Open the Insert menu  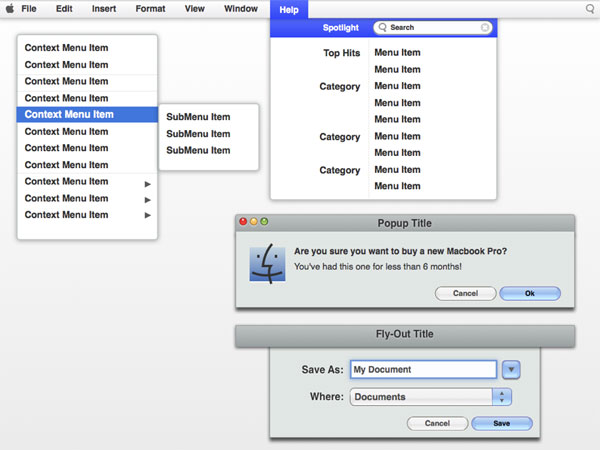(104, 9)
